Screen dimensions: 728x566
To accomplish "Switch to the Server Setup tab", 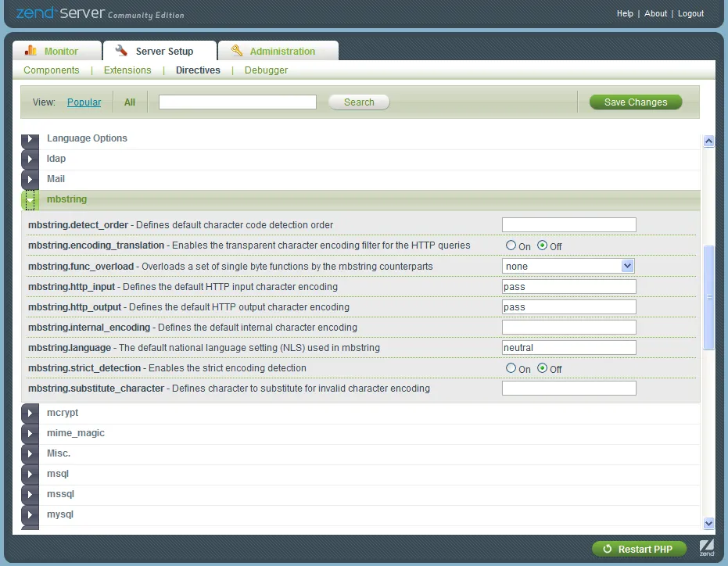I will tap(160, 51).
